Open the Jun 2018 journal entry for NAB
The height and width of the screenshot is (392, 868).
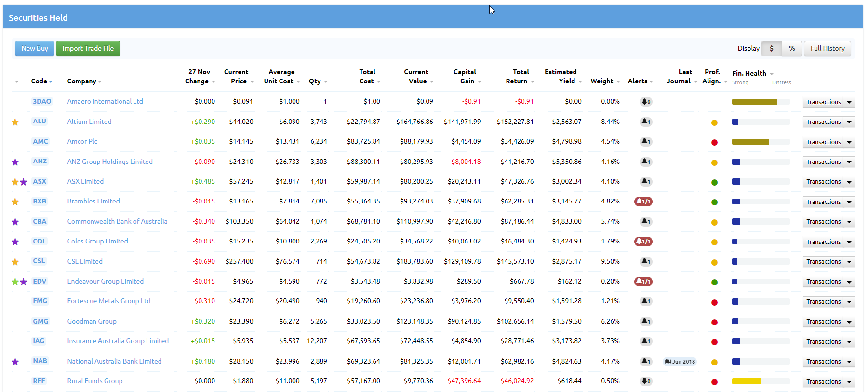coord(680,362)
